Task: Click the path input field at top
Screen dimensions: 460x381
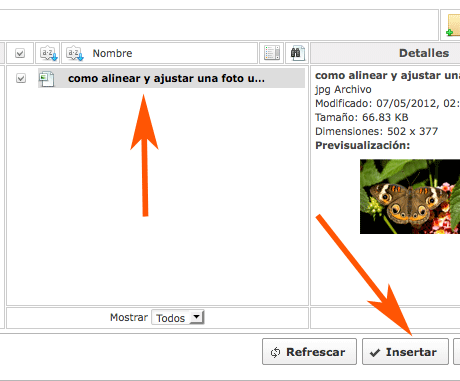Action: pyautogui.click(x=218, y=25)
